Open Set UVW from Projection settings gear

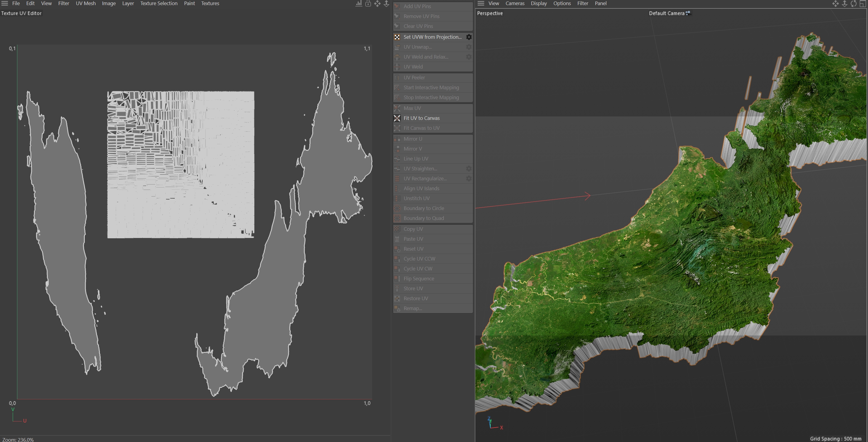pos(469,37)
